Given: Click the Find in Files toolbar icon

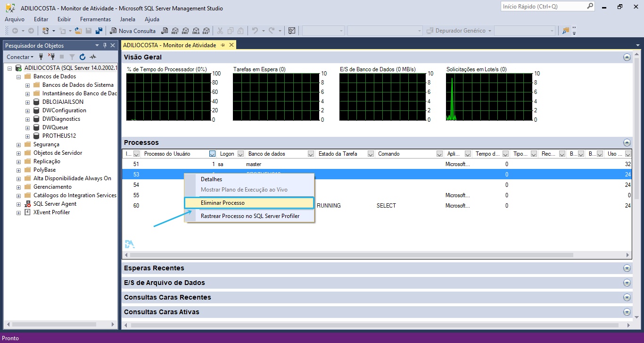Looking at the screenshot, I should [566, 31].
